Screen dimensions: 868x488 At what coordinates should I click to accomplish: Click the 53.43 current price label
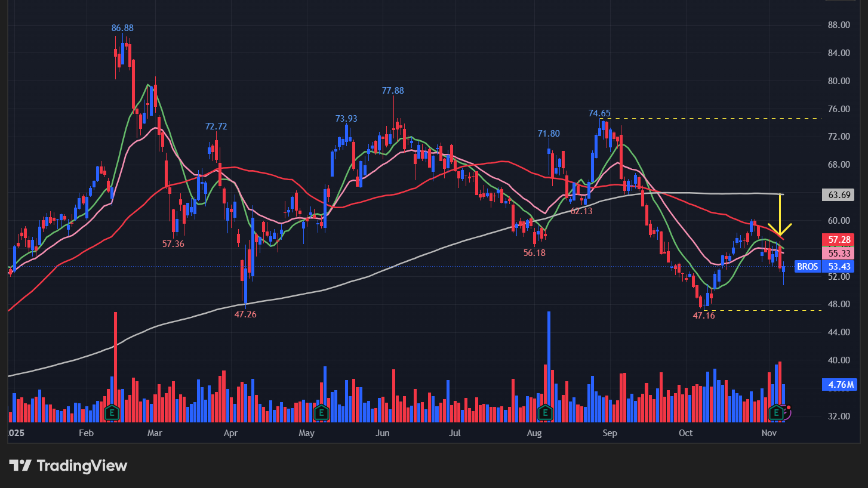pyautogui.click(x=838, y=266)
